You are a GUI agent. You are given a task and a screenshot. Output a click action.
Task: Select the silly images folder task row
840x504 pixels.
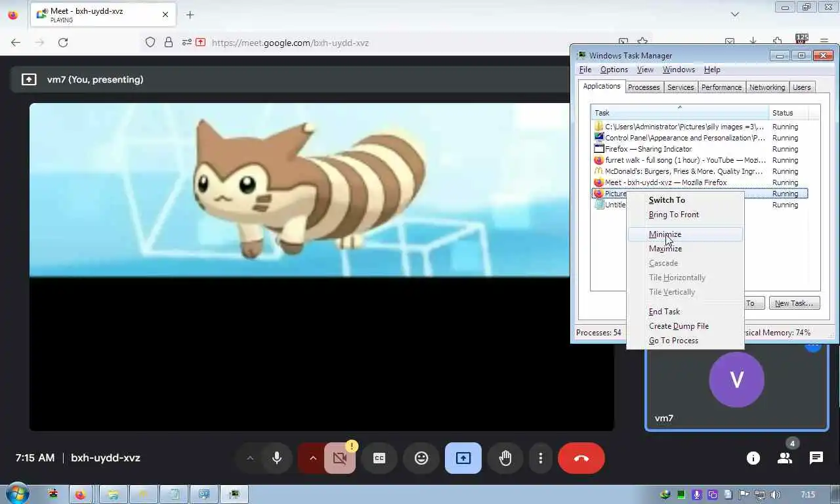coord(700,127)
